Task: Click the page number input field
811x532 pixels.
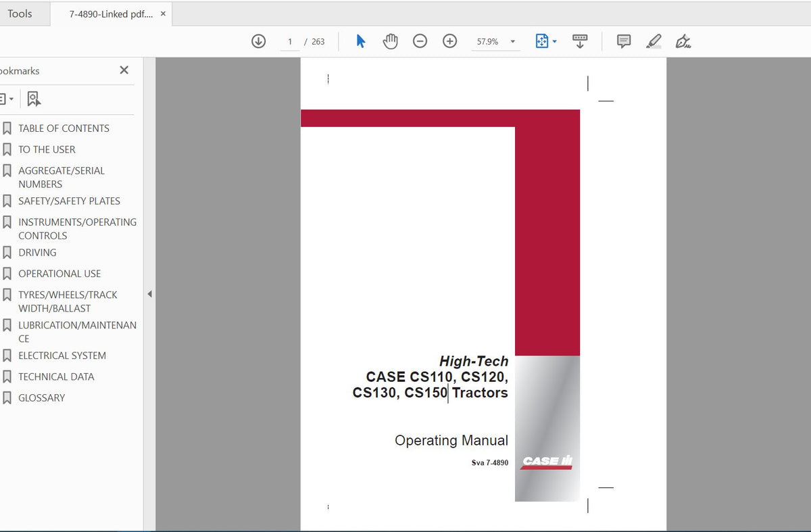Action: [x=290, y=41]
